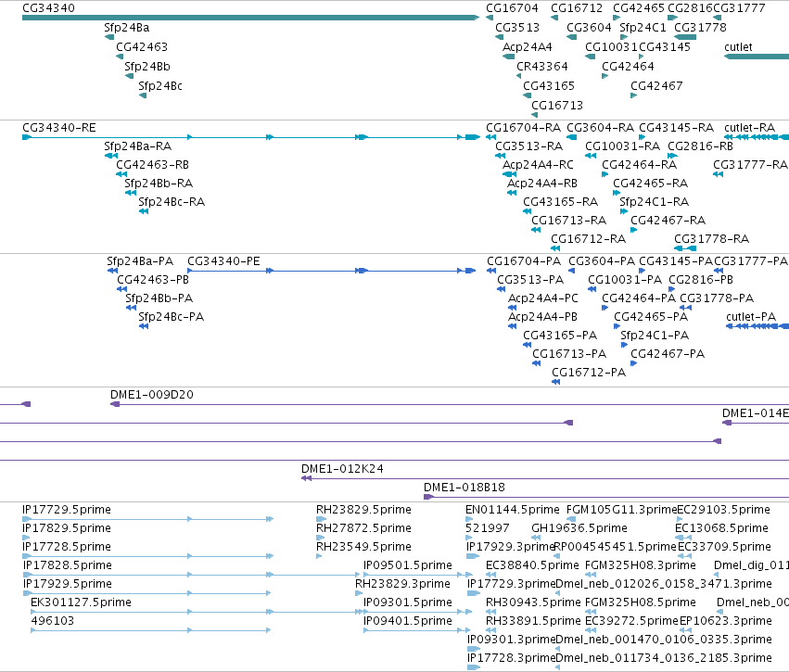Click the IP09501.5prime EST label
789x672 pixels.
[x=407, y=565]
